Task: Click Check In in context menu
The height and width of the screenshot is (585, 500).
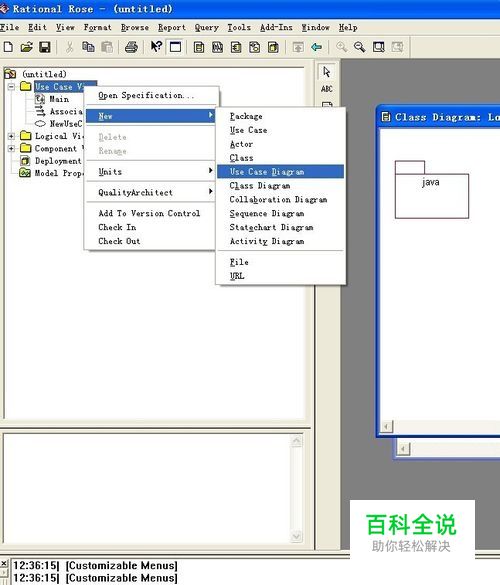Action: click(x=150, y=227)
